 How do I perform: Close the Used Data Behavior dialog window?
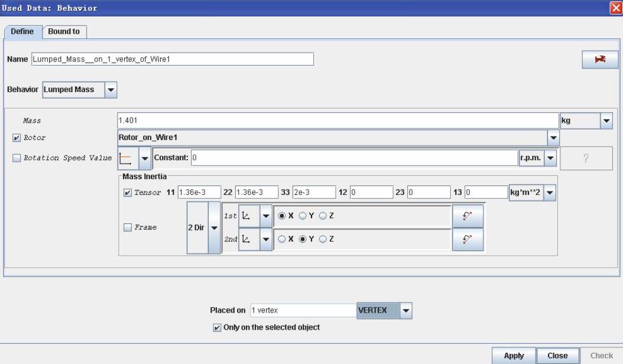(617, 8)
